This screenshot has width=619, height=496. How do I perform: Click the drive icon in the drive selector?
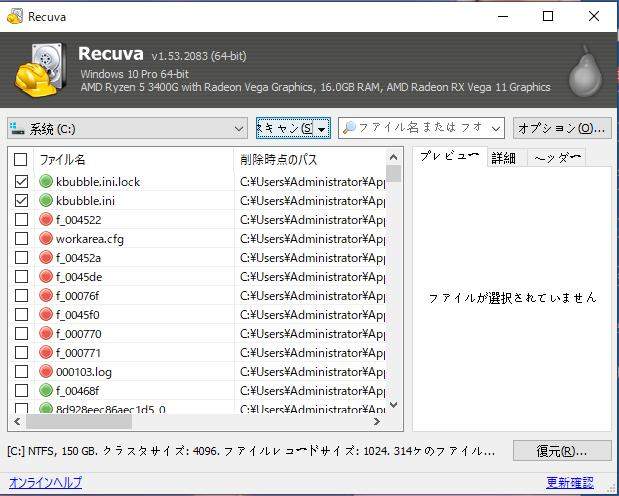(19, 128)
